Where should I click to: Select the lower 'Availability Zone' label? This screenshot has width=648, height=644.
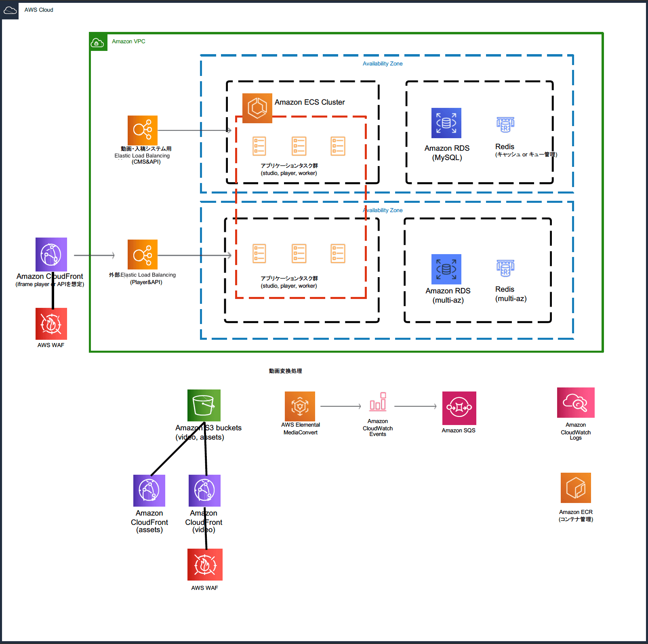point(383,210)
